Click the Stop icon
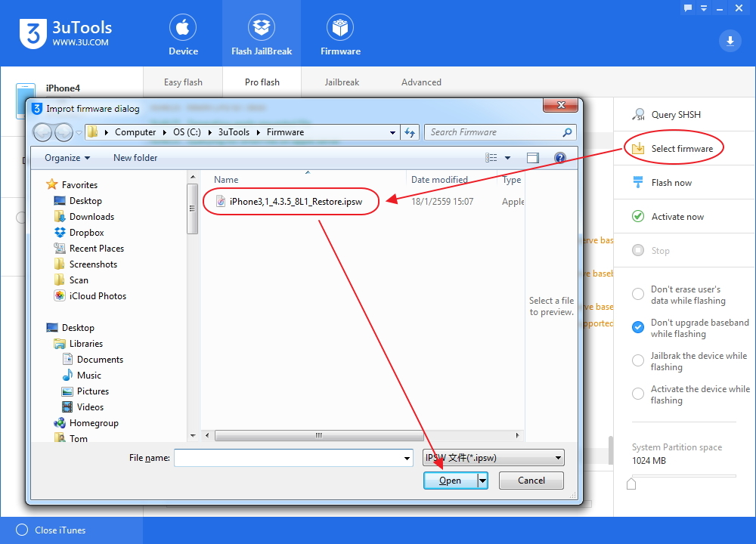756x544 pixels. pyautogui.click(x=638, y=250)
